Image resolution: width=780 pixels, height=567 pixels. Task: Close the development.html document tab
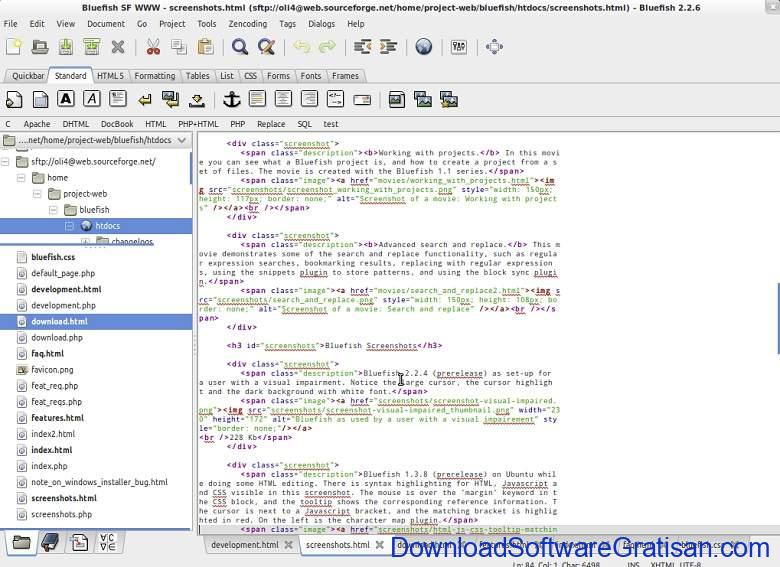[289, 545]
